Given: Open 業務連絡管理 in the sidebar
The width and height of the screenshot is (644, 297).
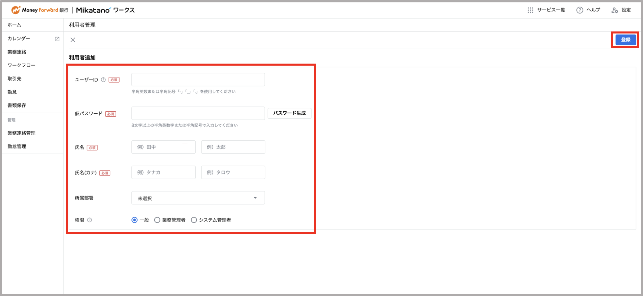Looking at the screenshot, I should click(21, 133).
